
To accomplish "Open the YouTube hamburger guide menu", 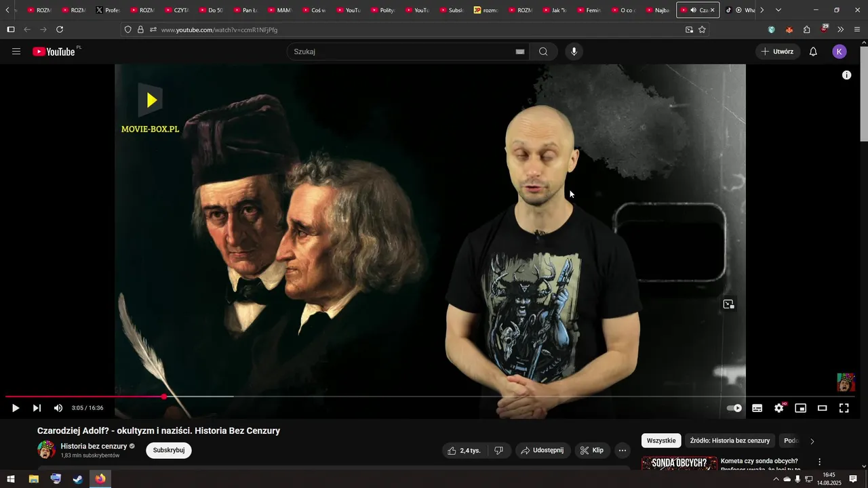I will click(16, 52).
